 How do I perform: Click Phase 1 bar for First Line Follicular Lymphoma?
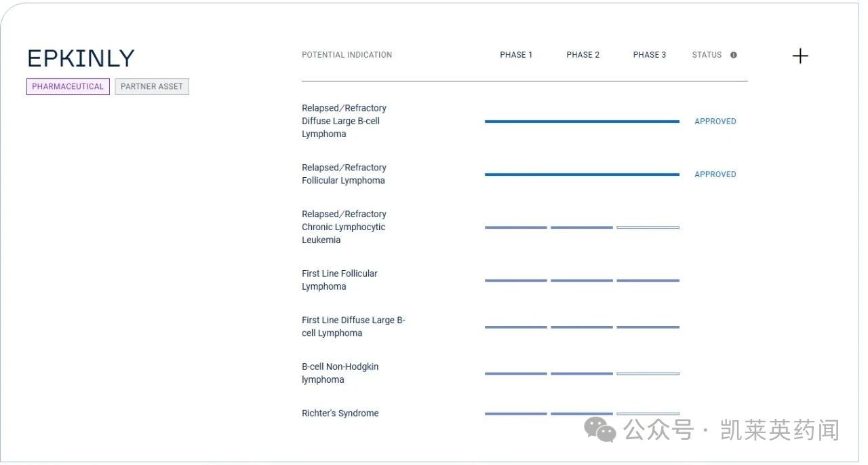(516, 280)
